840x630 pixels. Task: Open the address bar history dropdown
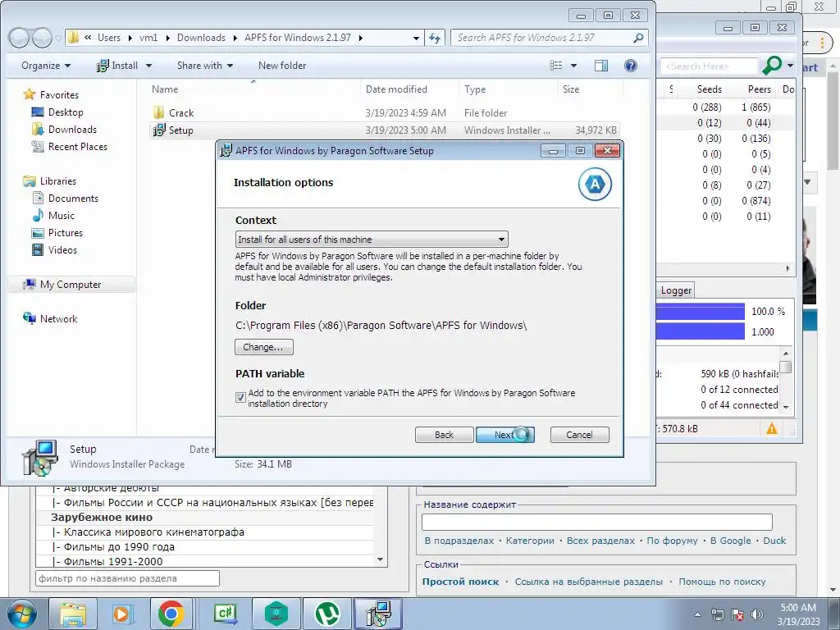(x=416, y=38)
